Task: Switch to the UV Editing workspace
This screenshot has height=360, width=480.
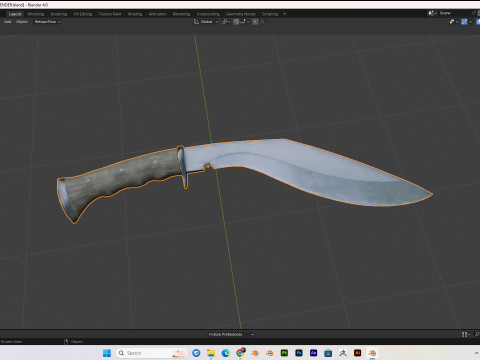Action: 83,14
